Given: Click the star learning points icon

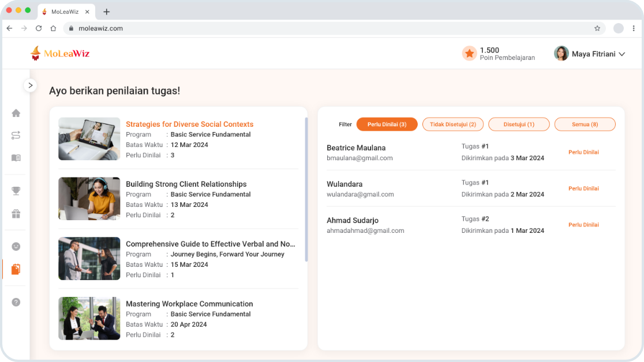Looking at the screenshot, I should click(470, 54).
